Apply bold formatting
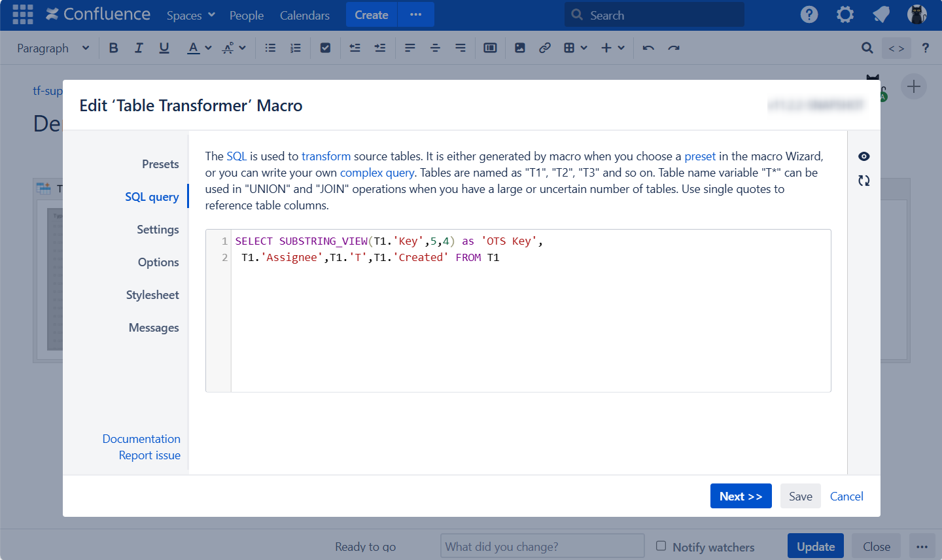942x560 pixels. pyautogui.click(x=114, y=48)
